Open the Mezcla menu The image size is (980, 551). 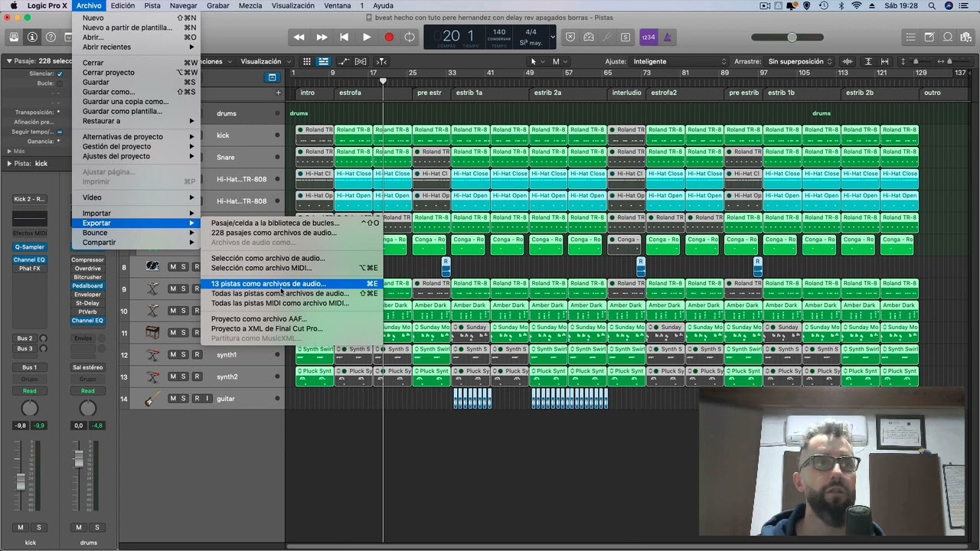250,5
